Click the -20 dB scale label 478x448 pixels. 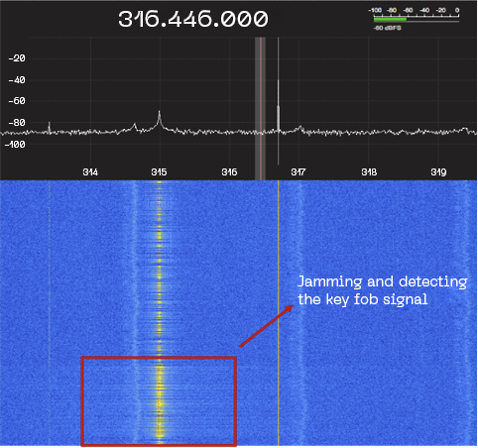[17, 58]
